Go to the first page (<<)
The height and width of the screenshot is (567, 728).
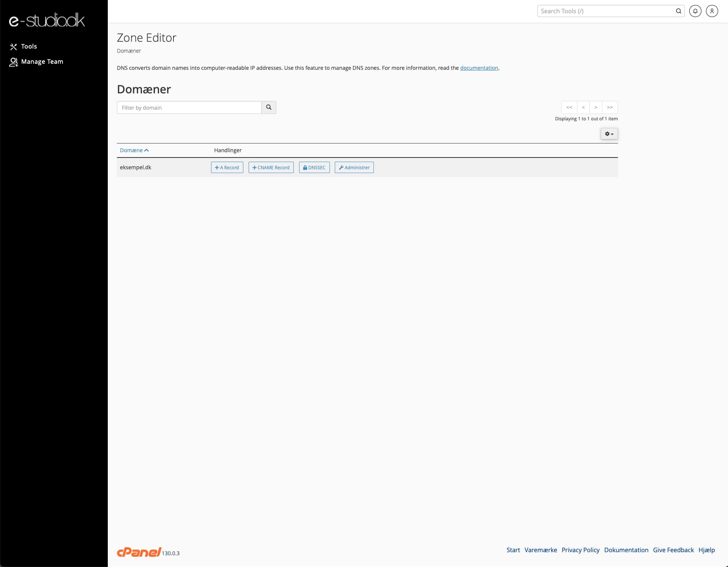tap(569, 107)
